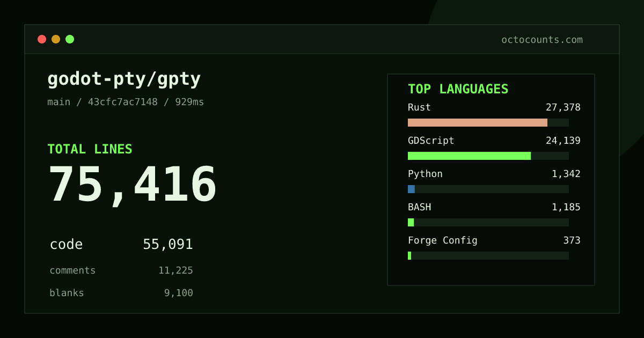This screenshot has width=644, height=338.
Task: Click the 9,100 blanks count
Action: 179,293
